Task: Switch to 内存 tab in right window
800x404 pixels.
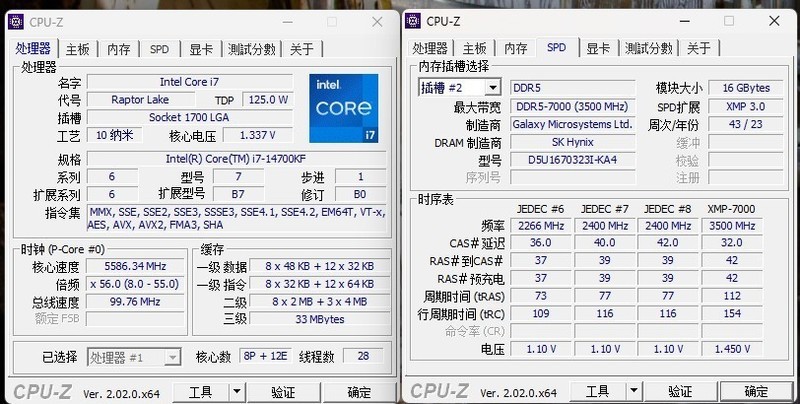Action: [x=516, y=48]
